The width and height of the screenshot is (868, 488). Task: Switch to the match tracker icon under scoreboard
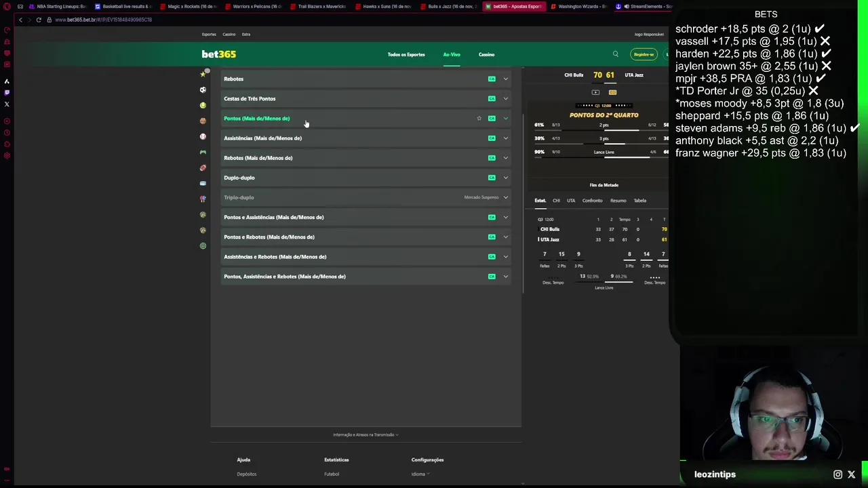tap(612, 92)
